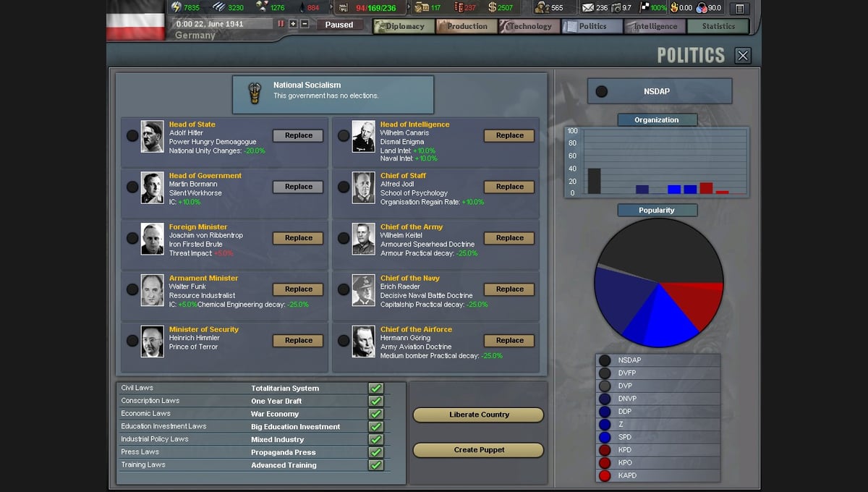The image size is (868, 492).
Task: Open the Intelligence tab
Action: tap(655, 26)
